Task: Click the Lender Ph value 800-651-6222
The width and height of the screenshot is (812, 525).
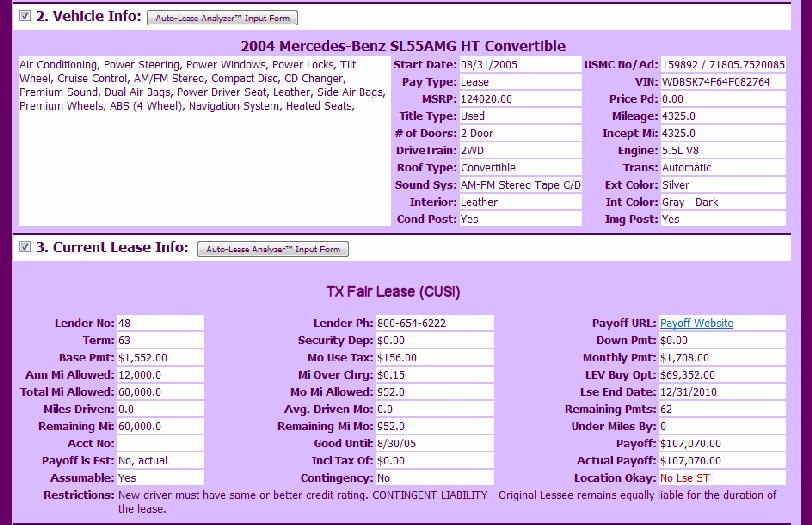Action: pyautogui.click(x=434, y=323)
